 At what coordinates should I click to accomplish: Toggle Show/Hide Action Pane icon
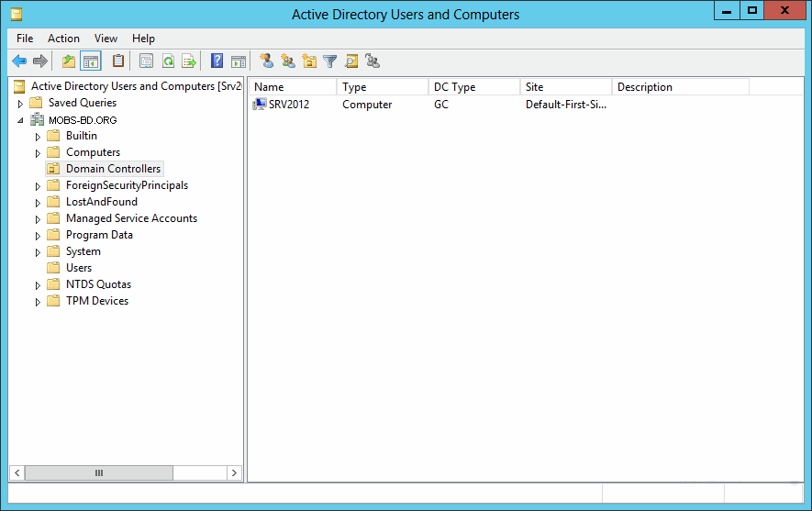point(239,61)
